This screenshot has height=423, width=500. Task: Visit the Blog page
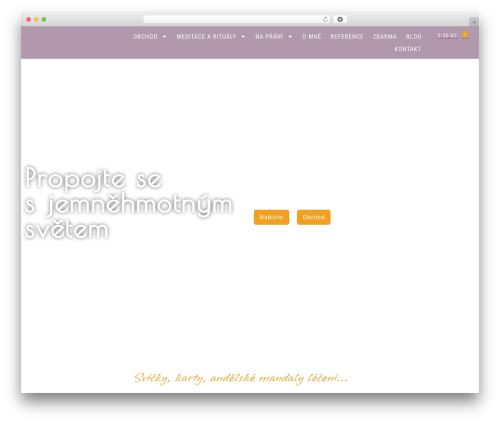[x=413, y=37]
